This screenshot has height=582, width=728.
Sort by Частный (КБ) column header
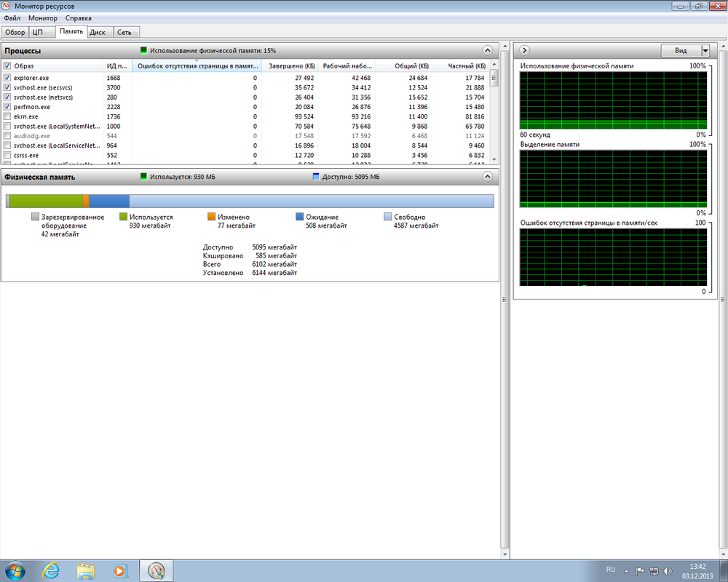(x=466, y=66)
